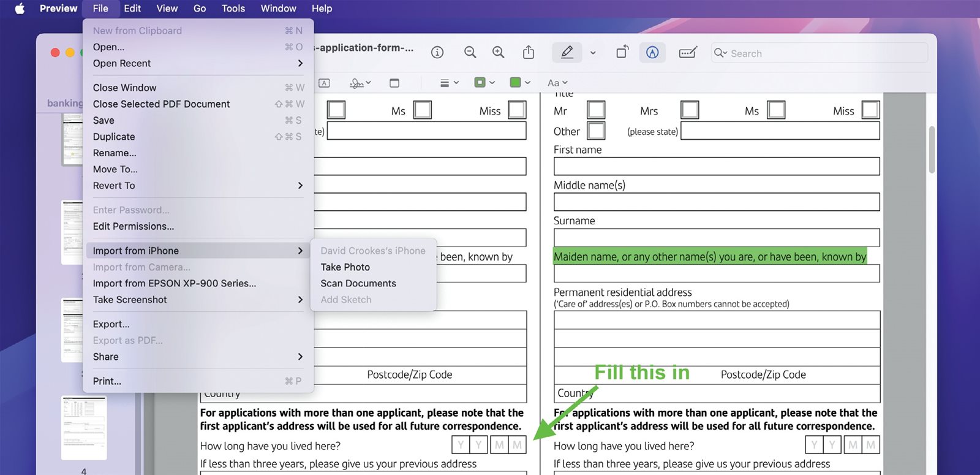Image resolution: width=980 pixels, height=475 pixels.
Task: Click right column Other (please state) field
Action: click(x=780, y=131)
